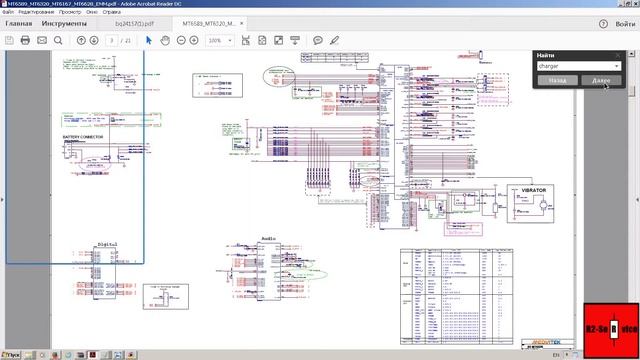Send file by email envelope icon

tap(42, 40)
